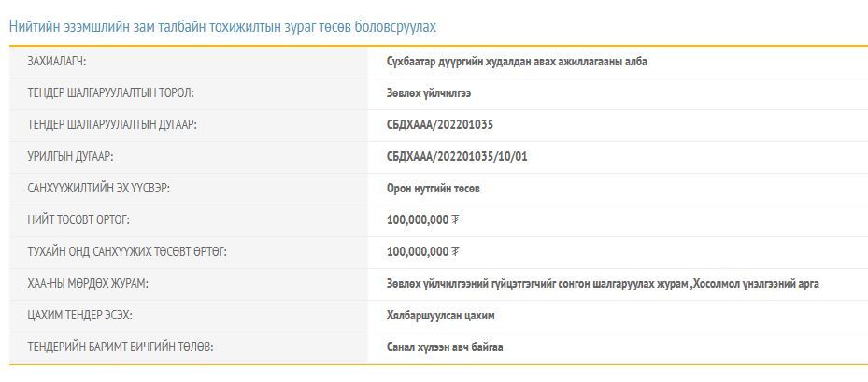This screenshot has width=868, height=382.
Task: Click the ЗАХИАЛАГЧ row label
Action: click(x=64, y=62)
